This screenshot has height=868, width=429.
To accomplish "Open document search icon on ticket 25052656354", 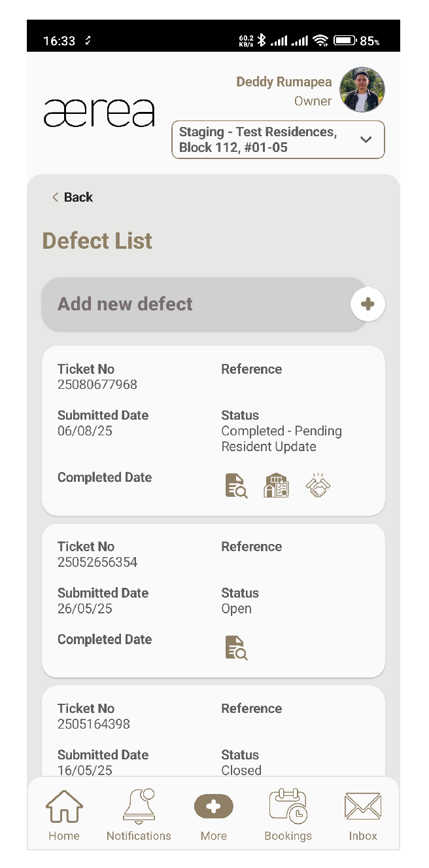I will coord(236,648).
